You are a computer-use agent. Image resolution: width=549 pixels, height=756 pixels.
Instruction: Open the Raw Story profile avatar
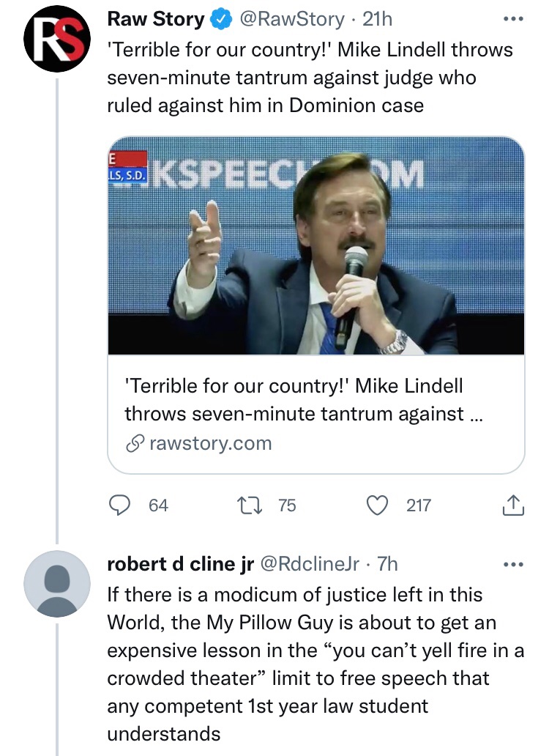coord(57,39)
